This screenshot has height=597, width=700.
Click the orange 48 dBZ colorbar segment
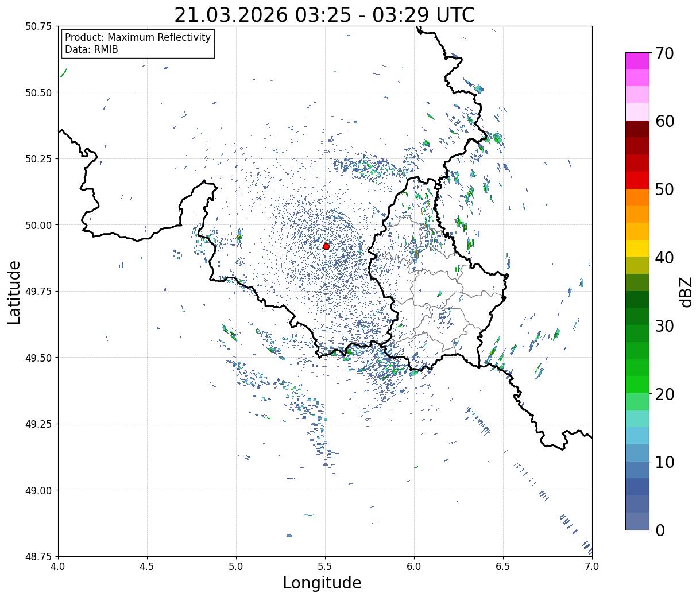point(637,197)
